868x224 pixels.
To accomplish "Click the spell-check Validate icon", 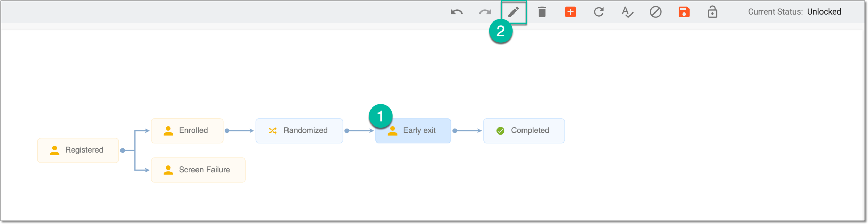I will pyautogui.click(x=627, y=12).
